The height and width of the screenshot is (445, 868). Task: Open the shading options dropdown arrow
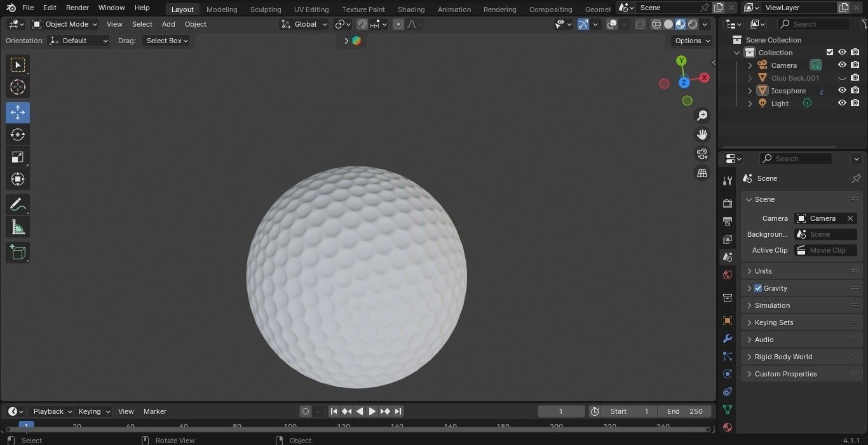[x=705, y=24]
